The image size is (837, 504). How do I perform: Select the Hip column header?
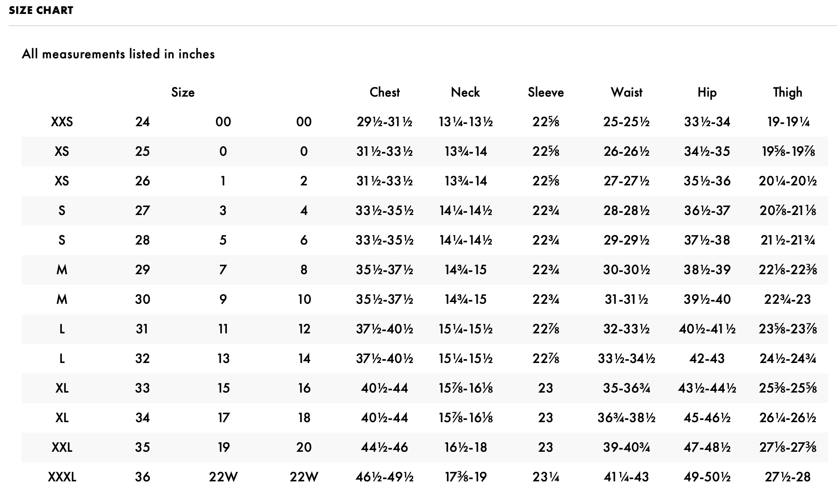(707, 92)
